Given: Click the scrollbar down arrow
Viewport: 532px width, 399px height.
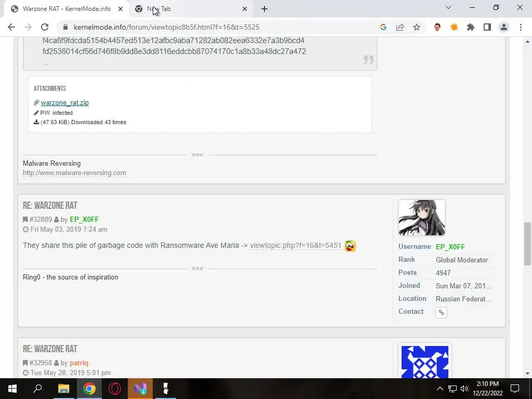Looking at the screenshot, I should (x=527, y=374).
